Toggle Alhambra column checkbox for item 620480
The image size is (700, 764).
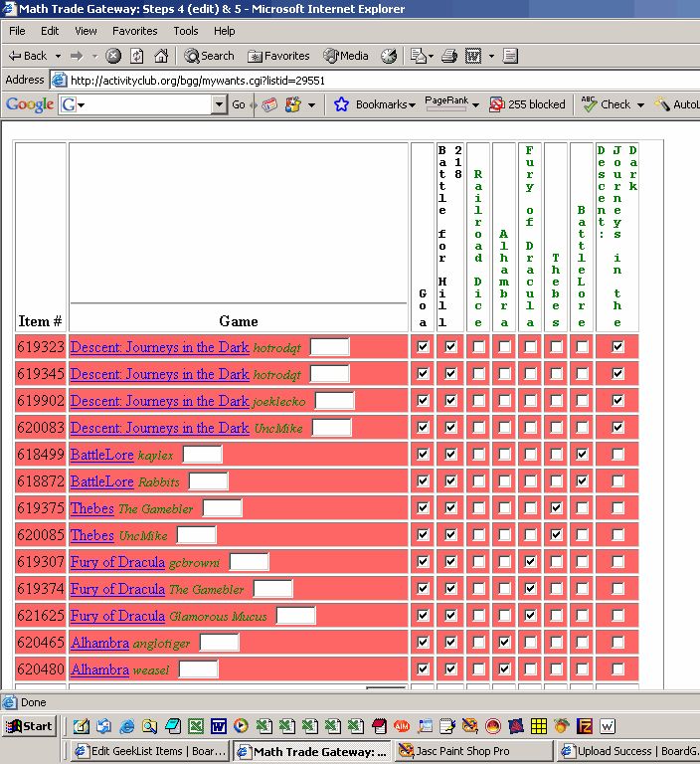point(504,669)
